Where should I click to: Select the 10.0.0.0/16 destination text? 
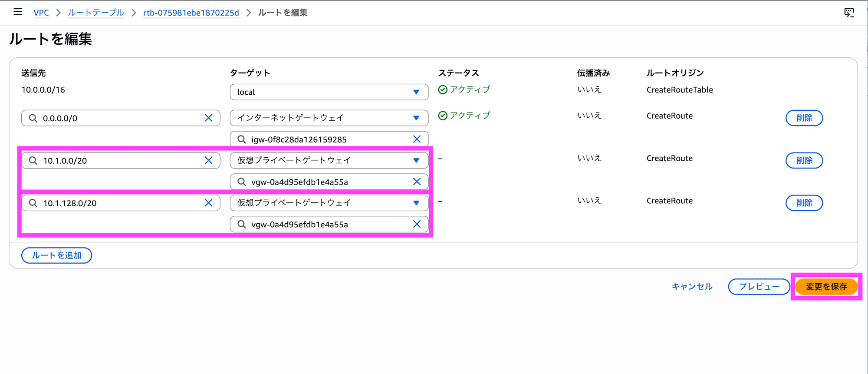pos(43,90)
